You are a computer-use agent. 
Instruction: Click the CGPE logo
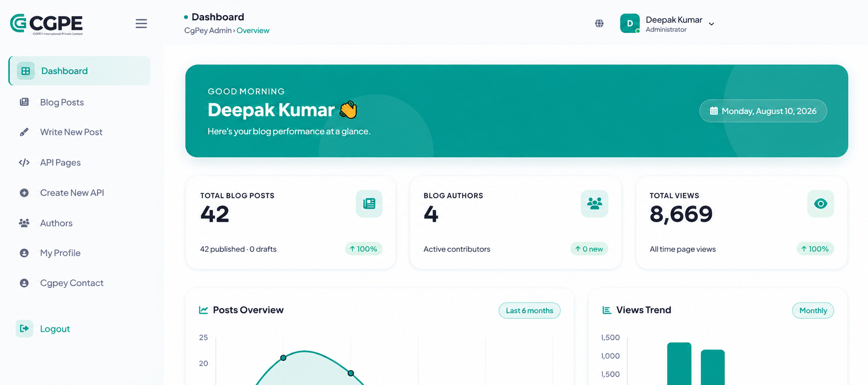(47, 24)
